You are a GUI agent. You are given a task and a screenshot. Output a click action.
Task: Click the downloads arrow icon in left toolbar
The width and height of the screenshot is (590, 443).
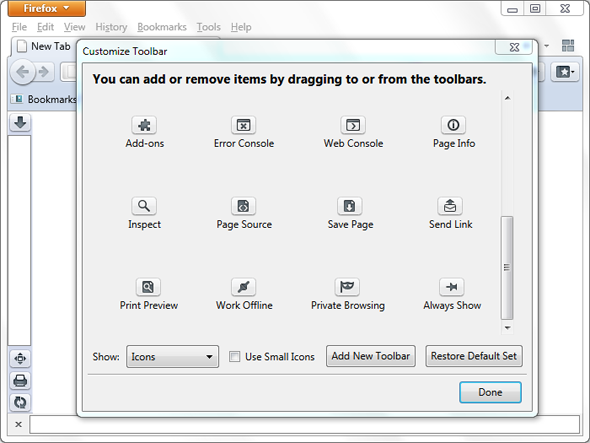pyautogui.click(x=20, y=123)
